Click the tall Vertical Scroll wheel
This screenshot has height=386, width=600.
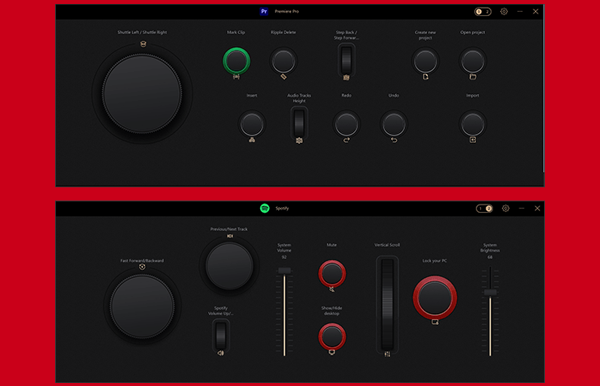387,304
